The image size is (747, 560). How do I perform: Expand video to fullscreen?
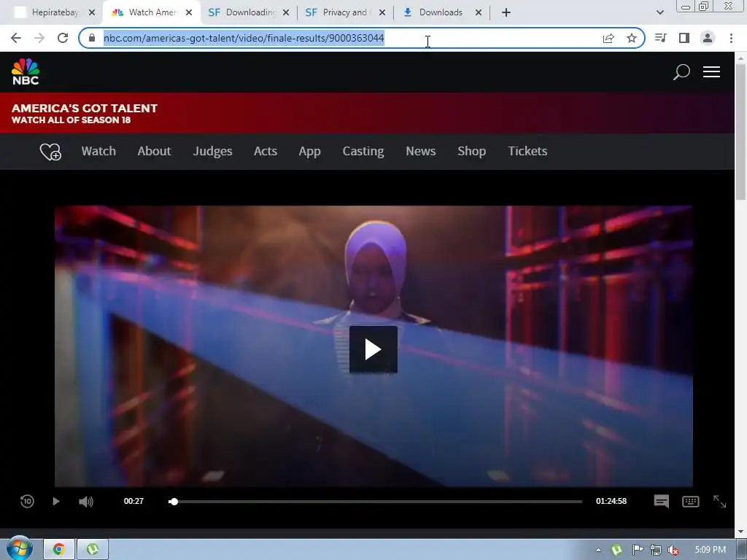point(719,502)
